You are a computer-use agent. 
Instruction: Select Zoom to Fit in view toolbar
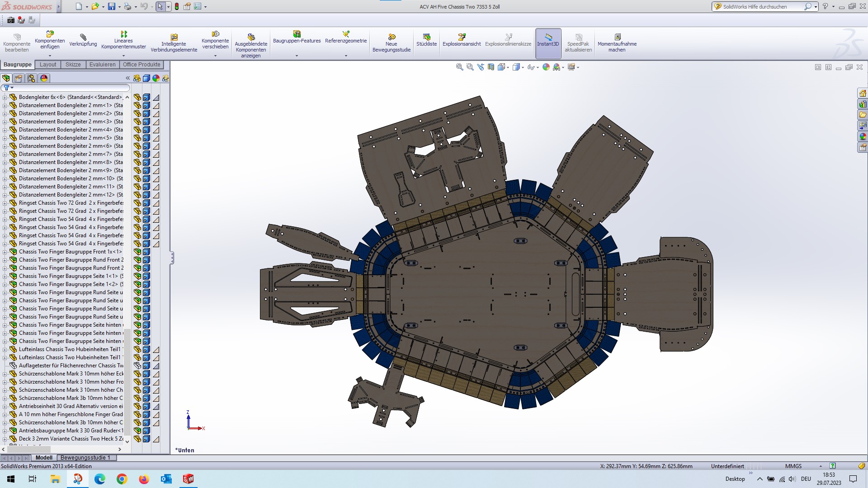[x=459, y=67]
